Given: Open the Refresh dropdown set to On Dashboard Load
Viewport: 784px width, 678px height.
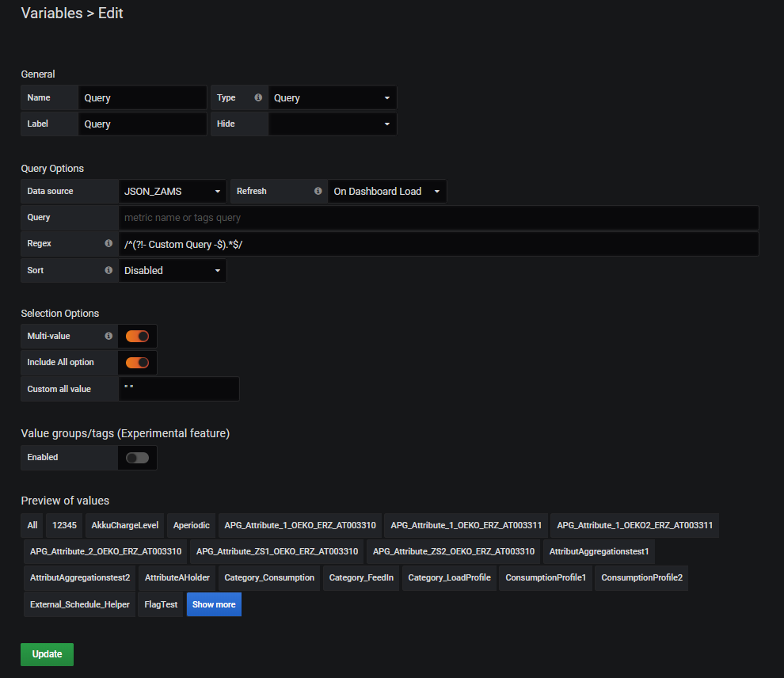Looking at the screenshot, I should [x=386, y=192].
